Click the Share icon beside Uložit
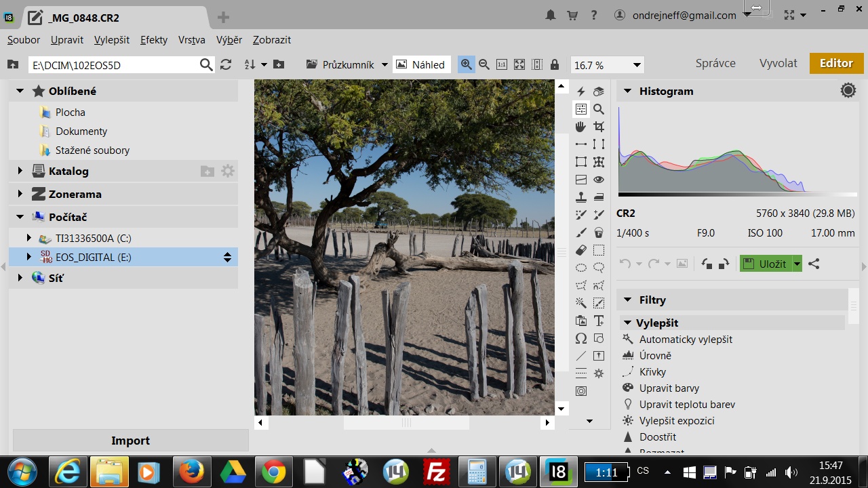Image resolution: width=868 pixels, height=488 pixels. pos(814,264)
